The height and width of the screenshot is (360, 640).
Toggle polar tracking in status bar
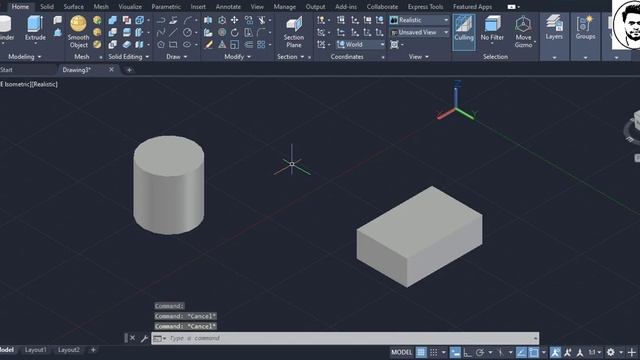(480, 352)
